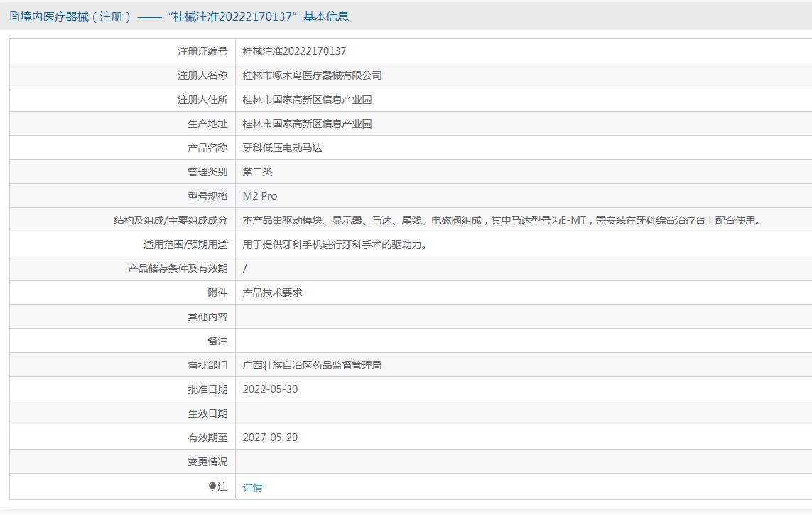812x515 pixels.
Task: Click the 产品名称 label
Action: (x=207, y=148)
